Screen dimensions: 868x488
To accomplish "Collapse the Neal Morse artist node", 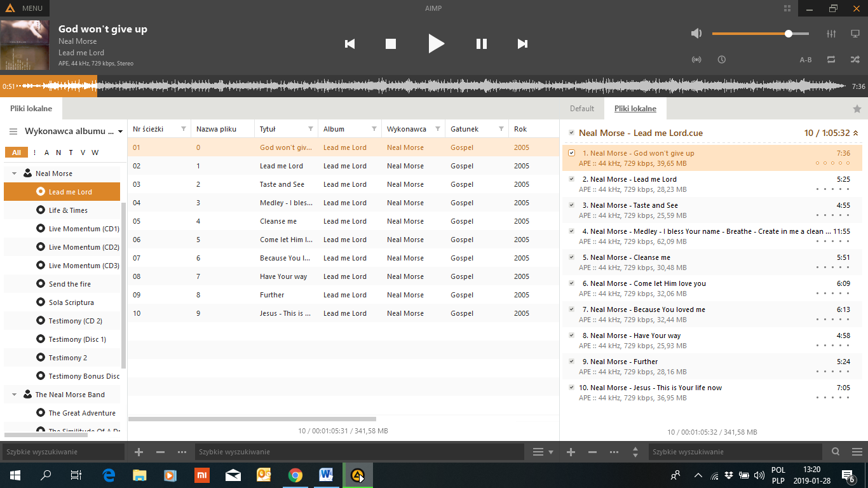I will pos(14,173).
